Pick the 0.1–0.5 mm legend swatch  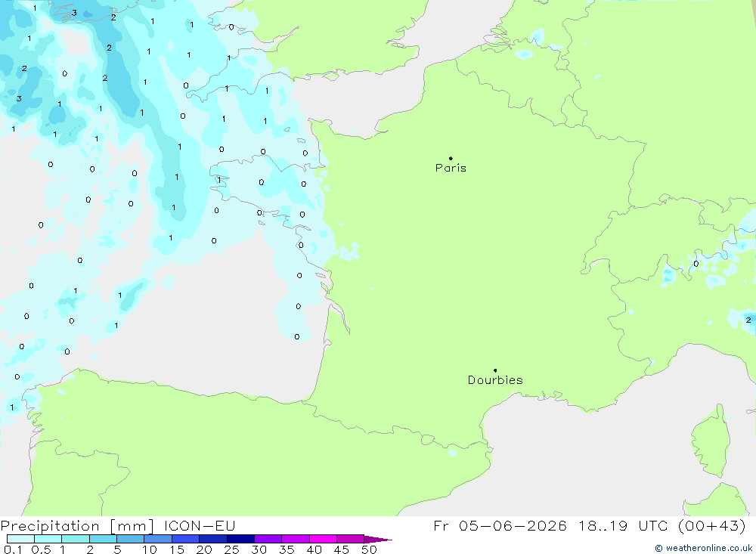(20, 539)
